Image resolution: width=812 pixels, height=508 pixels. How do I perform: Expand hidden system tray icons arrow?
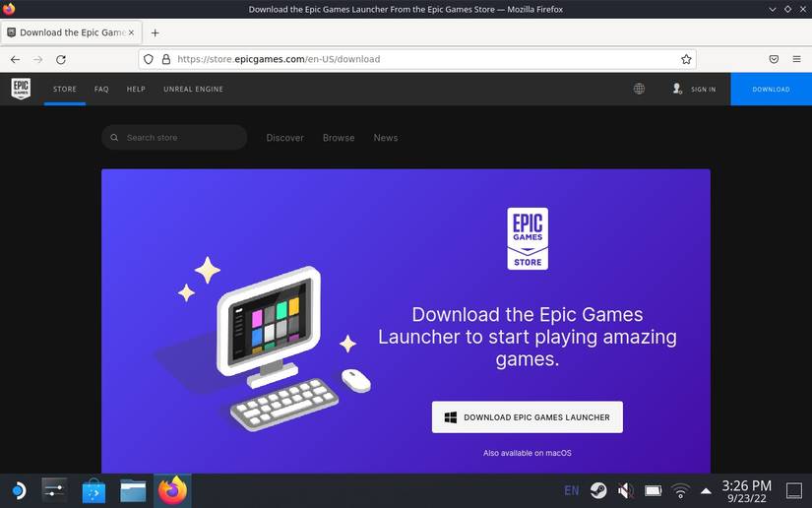coord(706,490)
